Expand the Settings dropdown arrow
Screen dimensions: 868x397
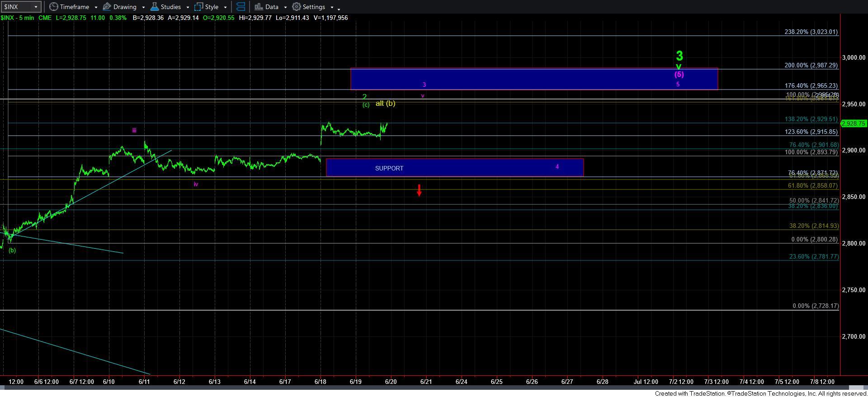(x=332, y=7)
